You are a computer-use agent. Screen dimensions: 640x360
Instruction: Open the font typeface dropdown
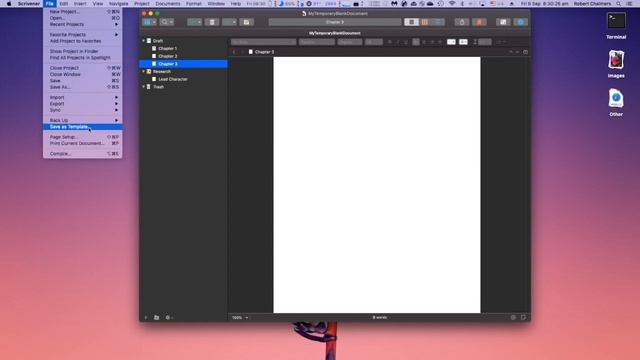[x=350, y=42]
